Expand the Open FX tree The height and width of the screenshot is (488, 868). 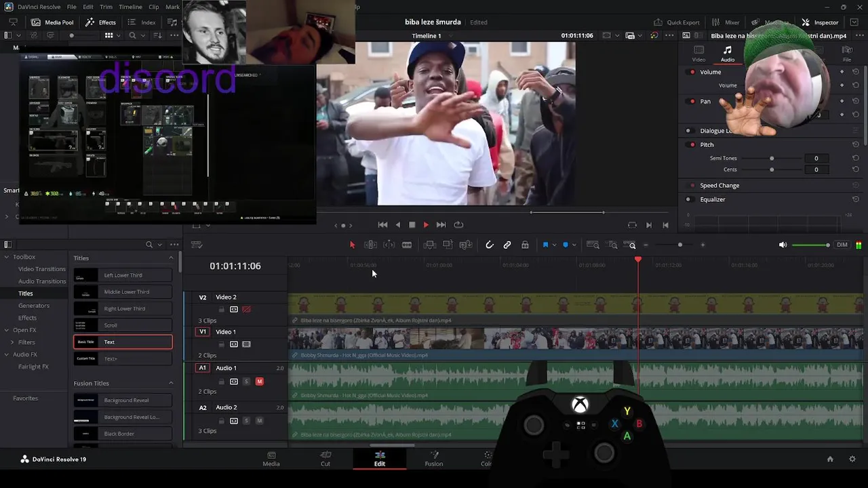(6, 330)
